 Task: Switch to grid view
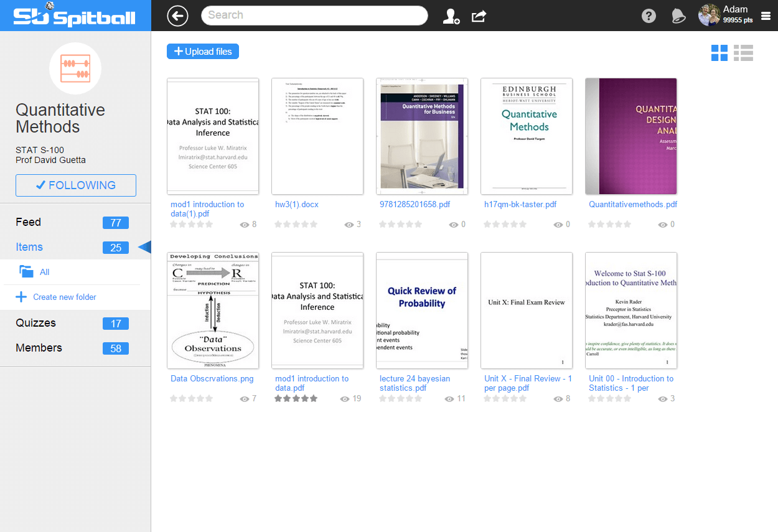point(719,53)
